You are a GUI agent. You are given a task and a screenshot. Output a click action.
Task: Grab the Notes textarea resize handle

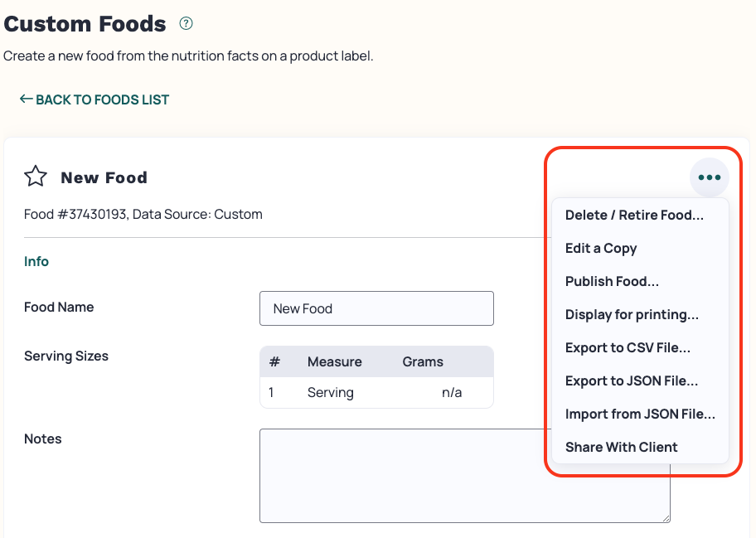[666, 518]
